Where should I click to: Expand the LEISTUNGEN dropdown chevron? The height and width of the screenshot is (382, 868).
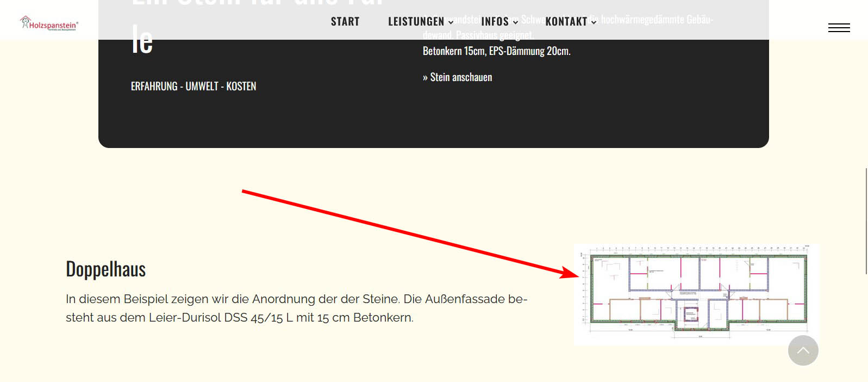451,22
